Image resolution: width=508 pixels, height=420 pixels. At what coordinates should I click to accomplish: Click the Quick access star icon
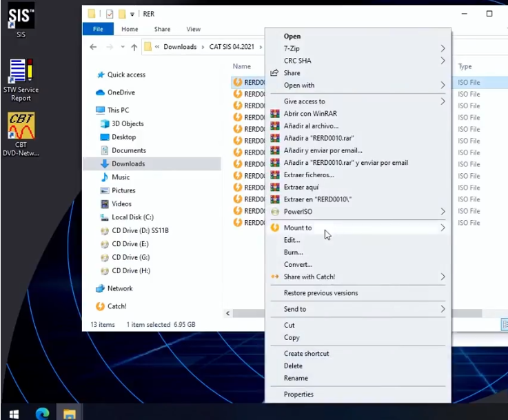coord(101,75)
